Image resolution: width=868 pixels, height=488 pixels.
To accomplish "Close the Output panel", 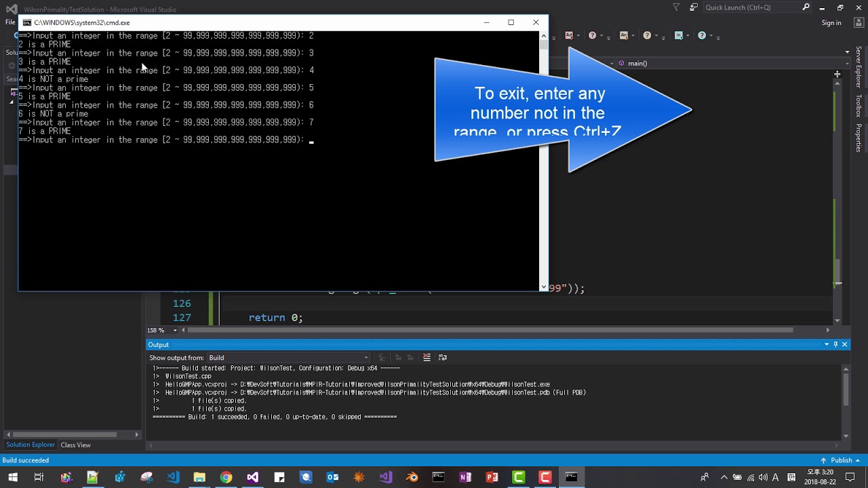I will click(x=844, y=344).
